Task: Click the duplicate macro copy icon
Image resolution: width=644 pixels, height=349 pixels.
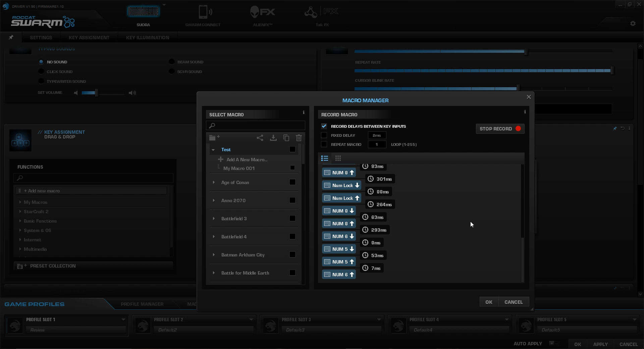Action: click(286, 138)
